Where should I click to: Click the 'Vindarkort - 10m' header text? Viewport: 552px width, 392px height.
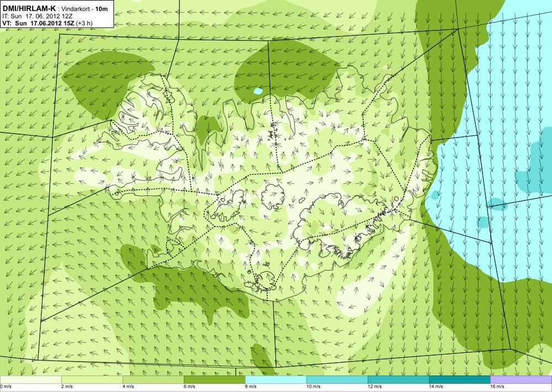pyautogui.click(x=84, y=9)
